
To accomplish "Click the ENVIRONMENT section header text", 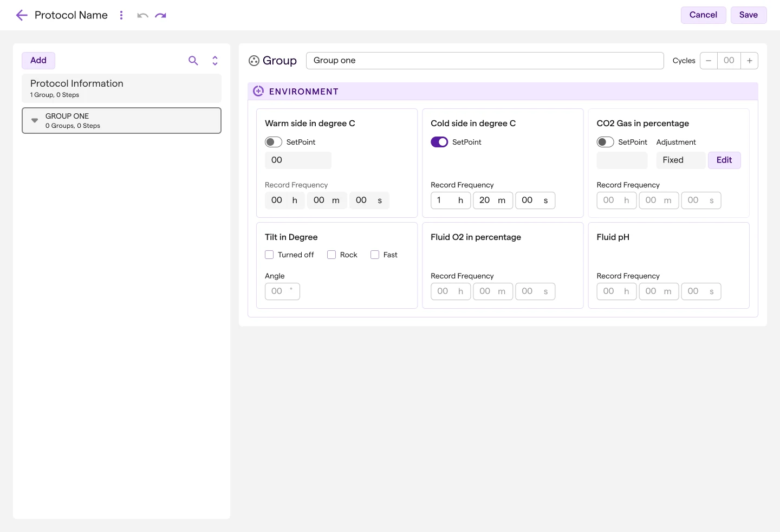I will click(x=304, y=92).
